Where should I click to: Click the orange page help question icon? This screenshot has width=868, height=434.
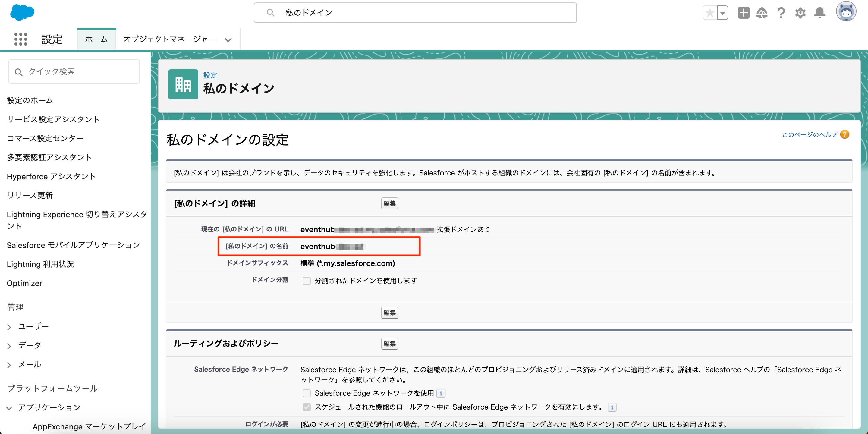844,134
